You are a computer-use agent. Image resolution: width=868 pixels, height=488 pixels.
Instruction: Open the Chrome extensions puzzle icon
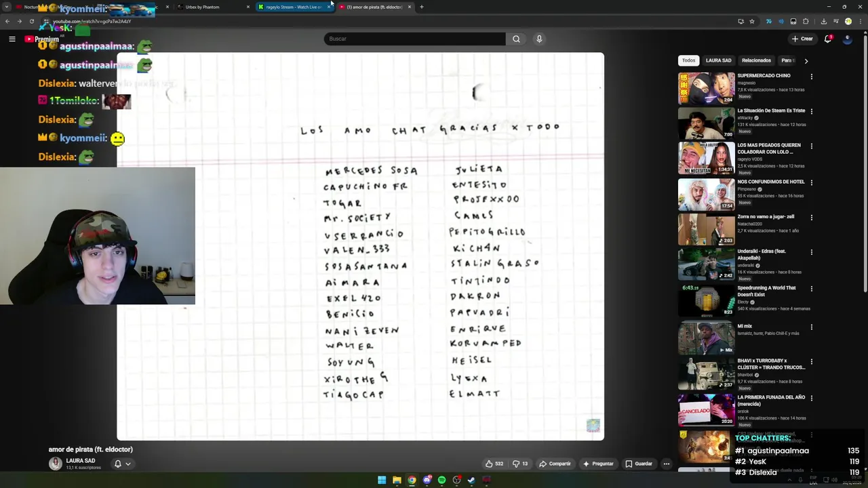pos(806,21)
